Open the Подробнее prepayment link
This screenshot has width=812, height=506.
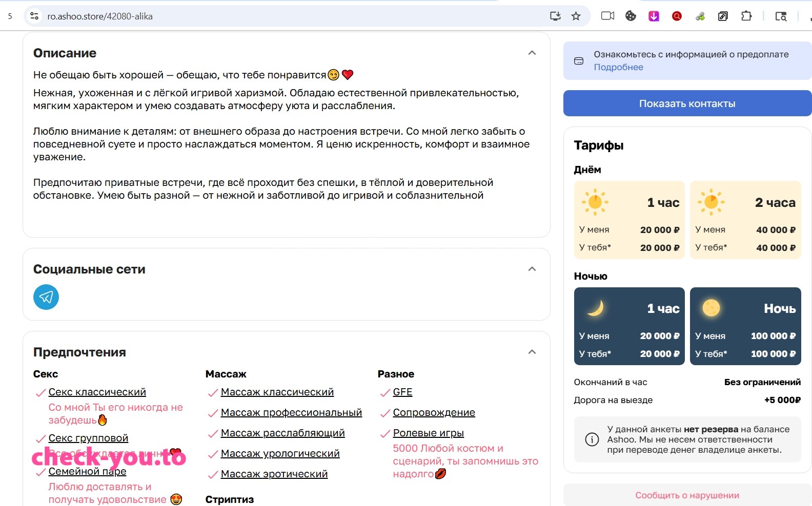click(x=618, y=67)
